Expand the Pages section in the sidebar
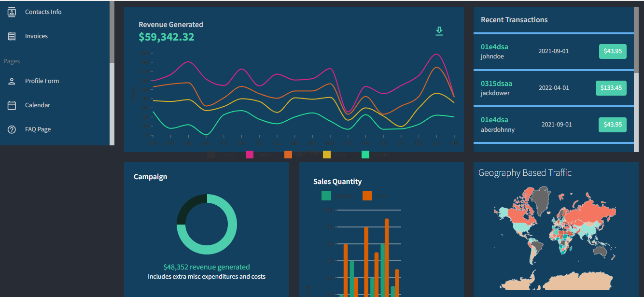The image size is (644, 297). [12, 61]
